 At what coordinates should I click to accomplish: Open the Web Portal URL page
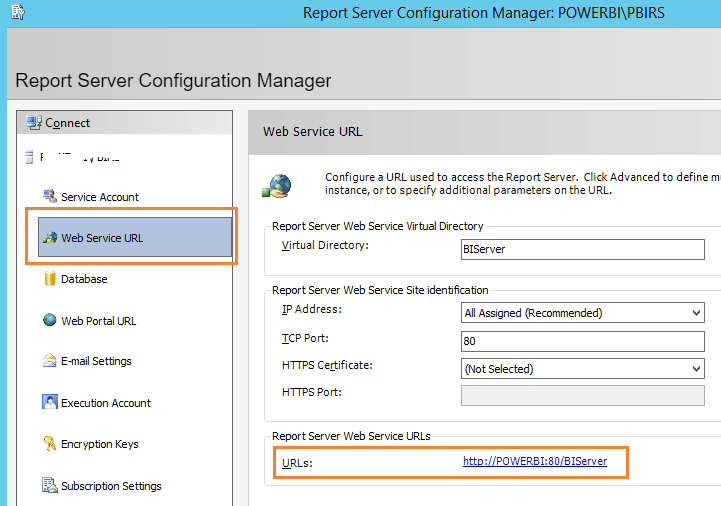coord(99,321)
